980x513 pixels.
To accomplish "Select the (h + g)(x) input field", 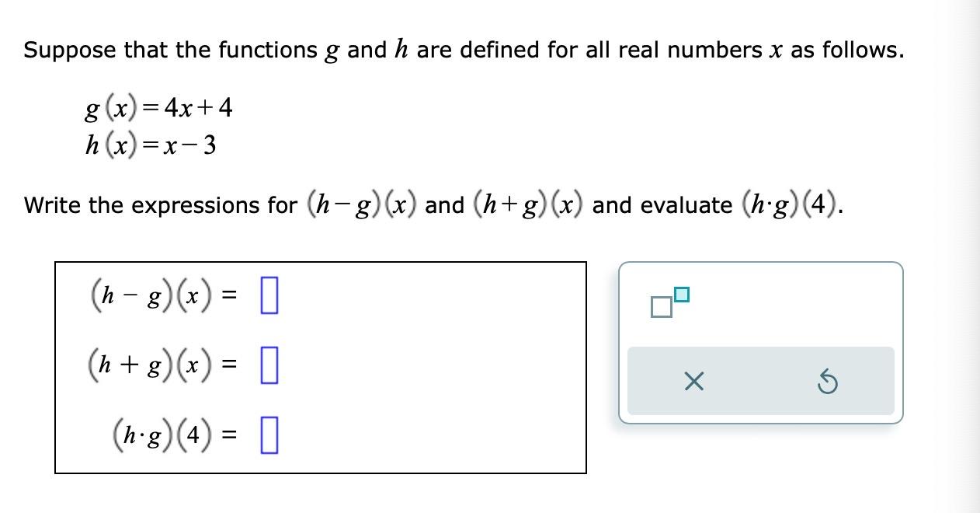I will 268,367.
